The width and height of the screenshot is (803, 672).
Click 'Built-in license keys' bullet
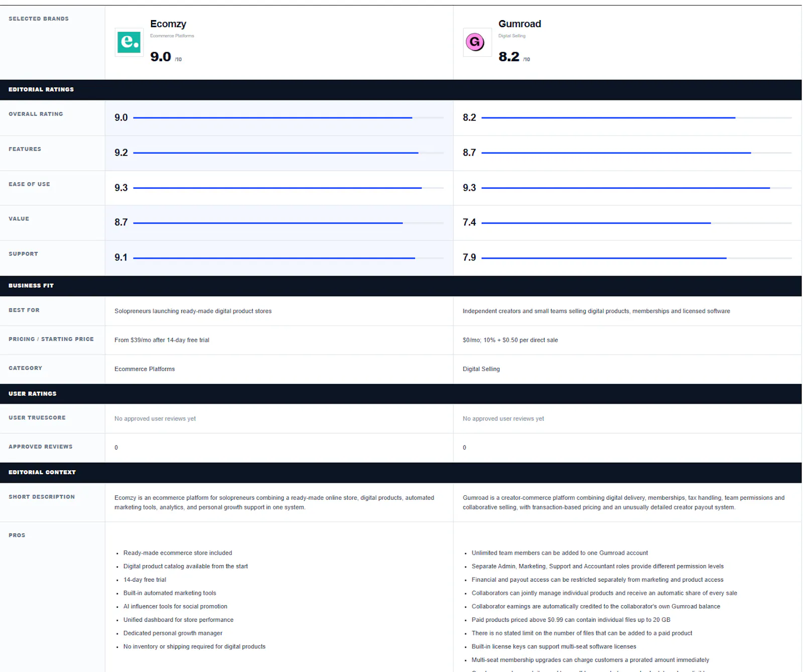554,647
